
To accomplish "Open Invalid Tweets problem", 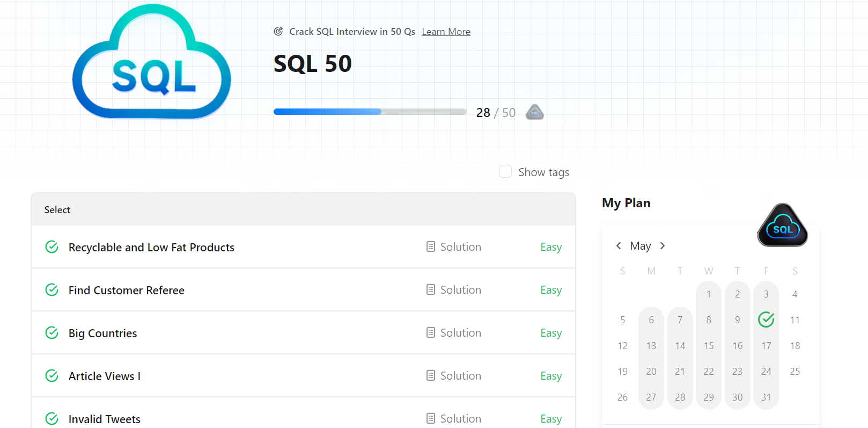I will 105,419.
